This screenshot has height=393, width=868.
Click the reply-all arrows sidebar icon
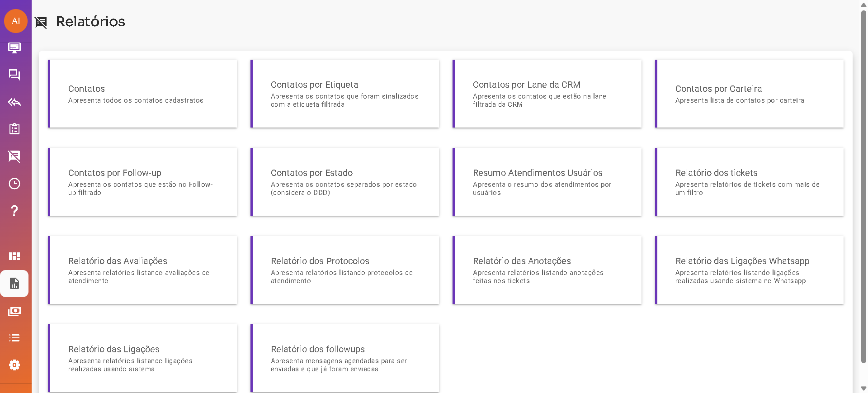click(x=14, y=102)
